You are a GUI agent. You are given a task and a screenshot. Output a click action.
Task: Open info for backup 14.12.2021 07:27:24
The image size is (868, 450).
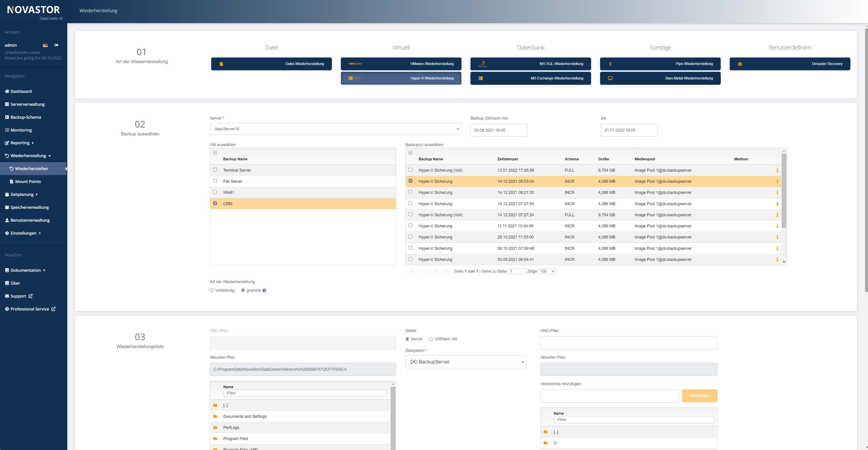[x=777, y=215]
